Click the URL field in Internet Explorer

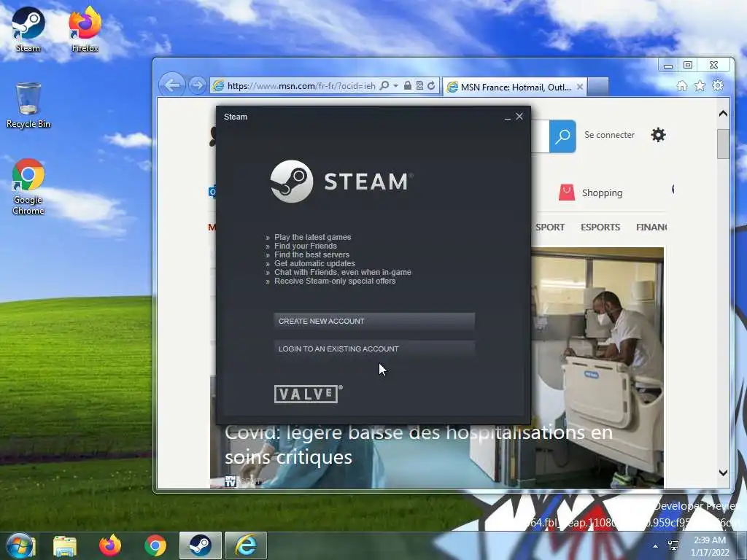click(x=301, y=86)
